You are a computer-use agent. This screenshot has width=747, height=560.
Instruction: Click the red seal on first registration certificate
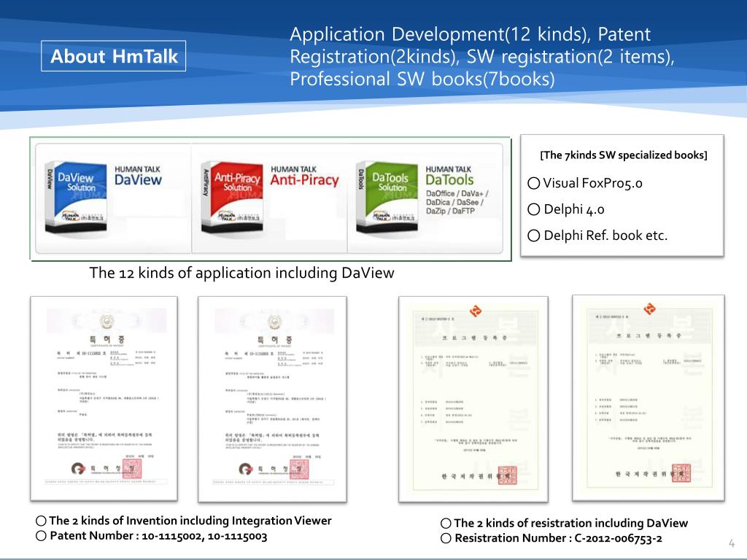[x=508, y=475]
